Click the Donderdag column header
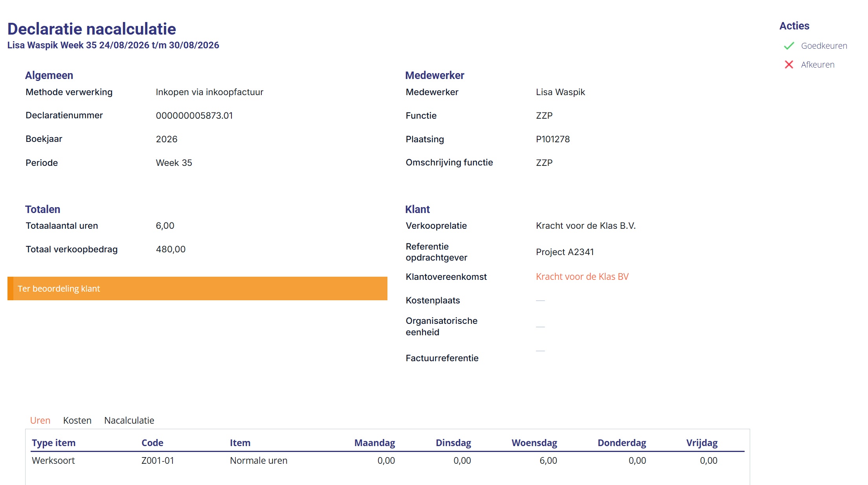Viewport: 868px width, 485px height. click(622, 443)
